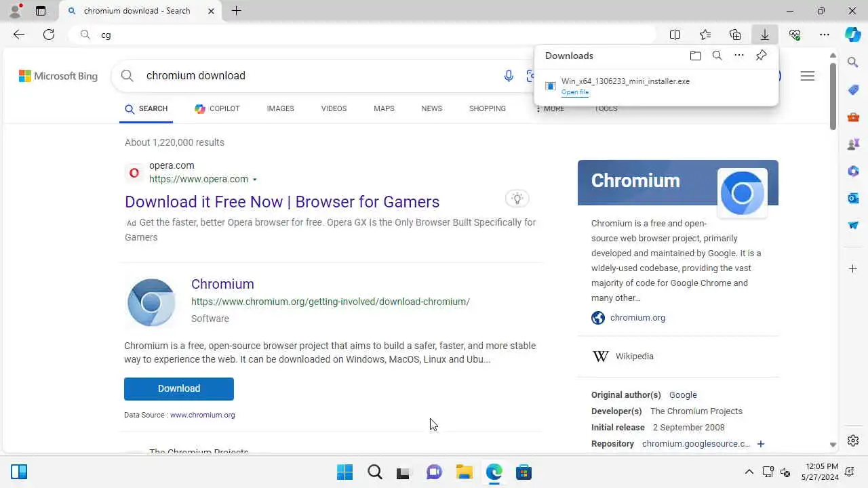Open the Collections icon in the toolbar
The height and width of the screenshot is (488, 868).
pos(735,35)
